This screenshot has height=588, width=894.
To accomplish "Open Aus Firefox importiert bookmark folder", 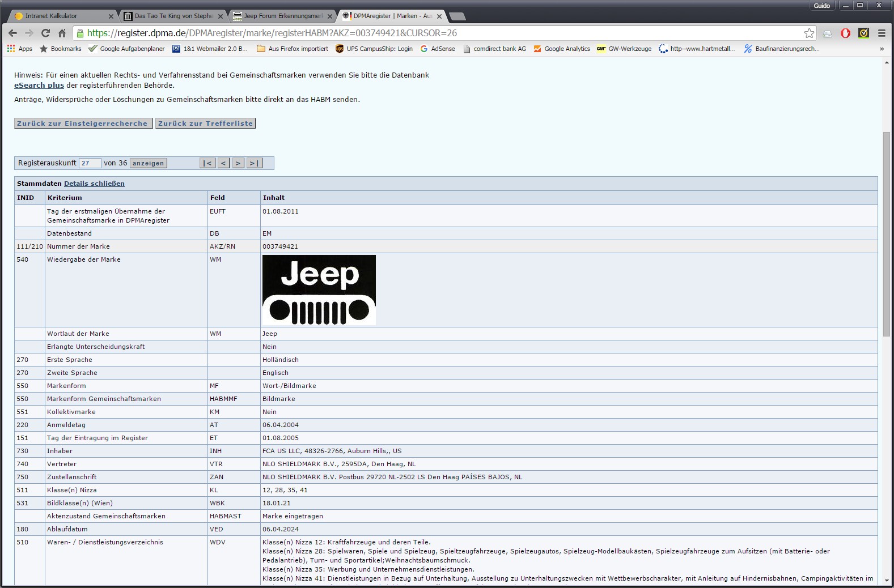I will (293, 49).
